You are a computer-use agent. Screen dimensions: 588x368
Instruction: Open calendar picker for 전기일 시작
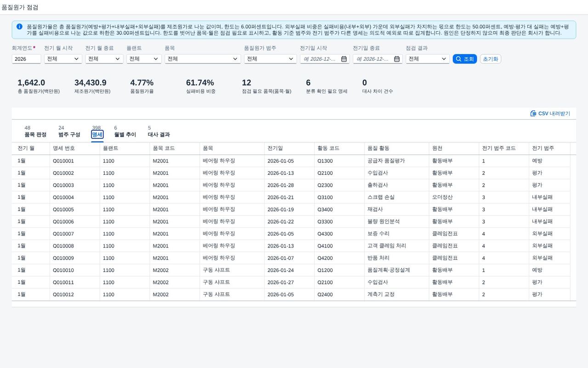point(344,59)
